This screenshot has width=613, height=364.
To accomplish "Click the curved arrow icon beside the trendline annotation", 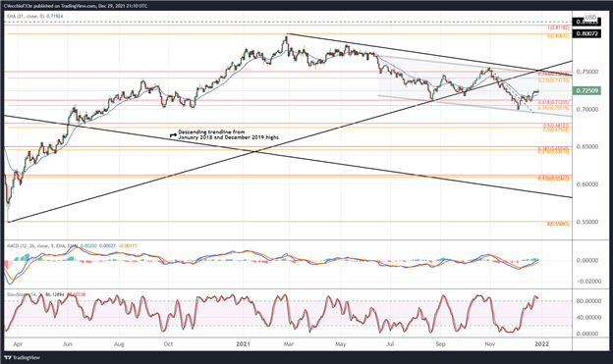I will point(173,135).
